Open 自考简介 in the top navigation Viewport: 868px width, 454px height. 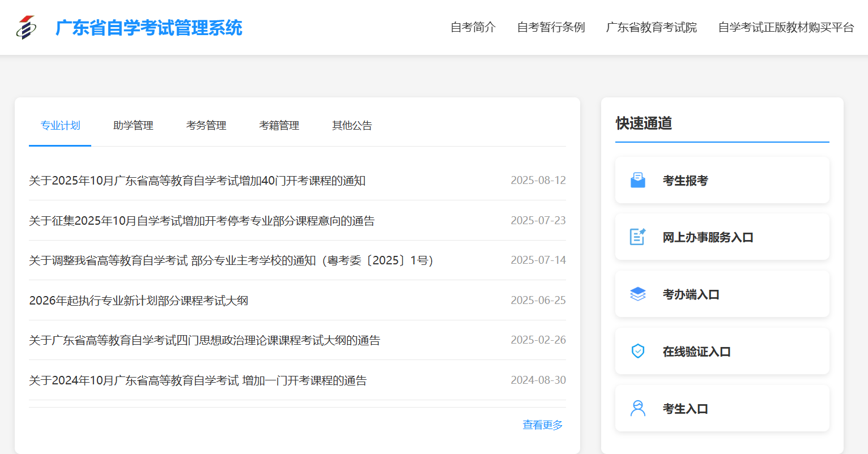point(473,27)
